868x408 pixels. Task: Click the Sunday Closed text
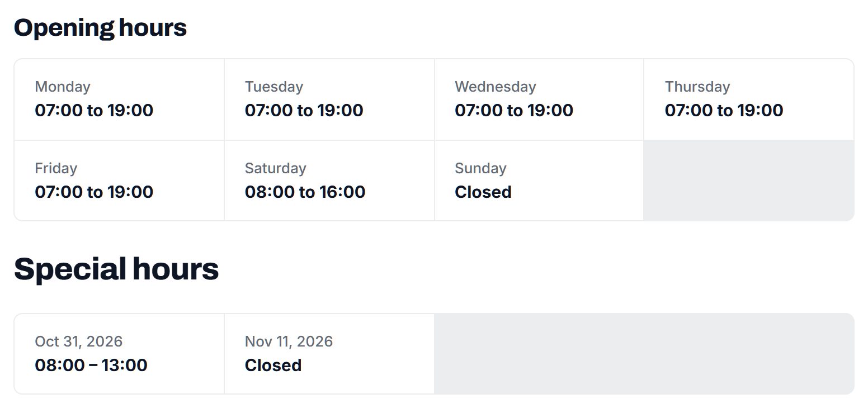(x=483, y=192)
